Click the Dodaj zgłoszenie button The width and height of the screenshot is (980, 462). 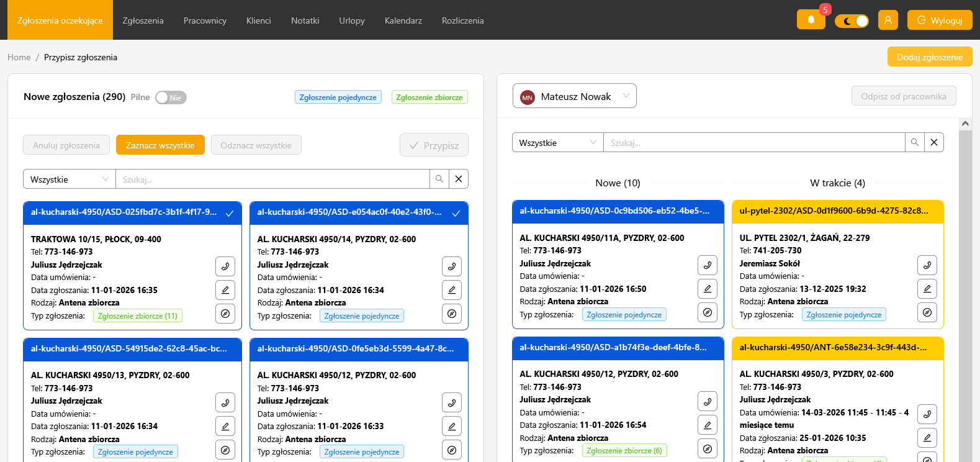pyautogui.click(x=930, y=57)
